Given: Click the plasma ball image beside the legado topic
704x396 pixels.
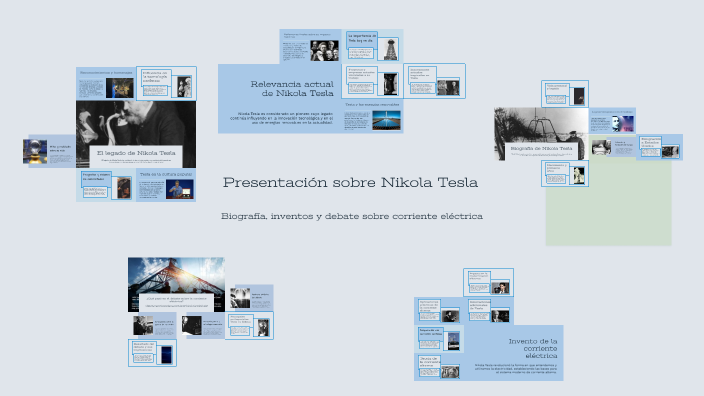Looking at the screenshot, I should 35,151.
